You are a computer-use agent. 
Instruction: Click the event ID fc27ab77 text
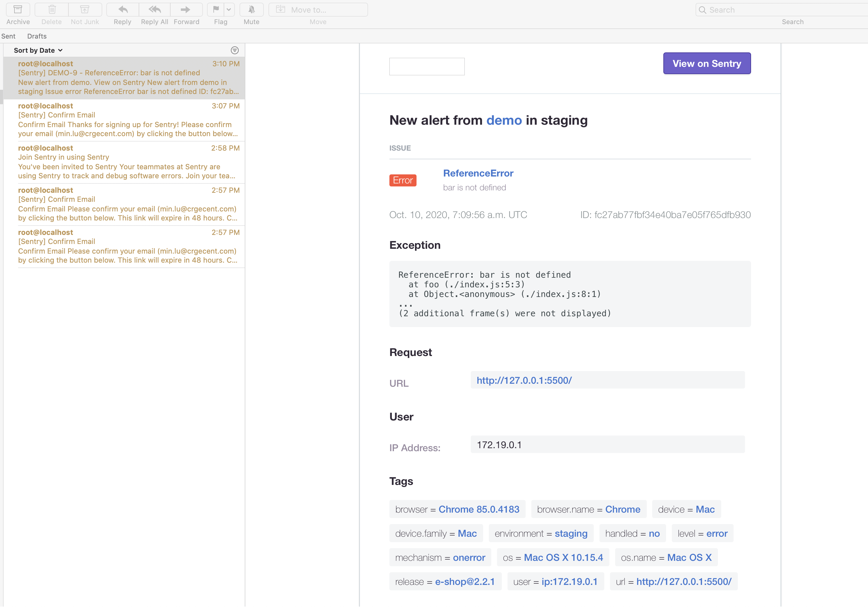[665, 215]
